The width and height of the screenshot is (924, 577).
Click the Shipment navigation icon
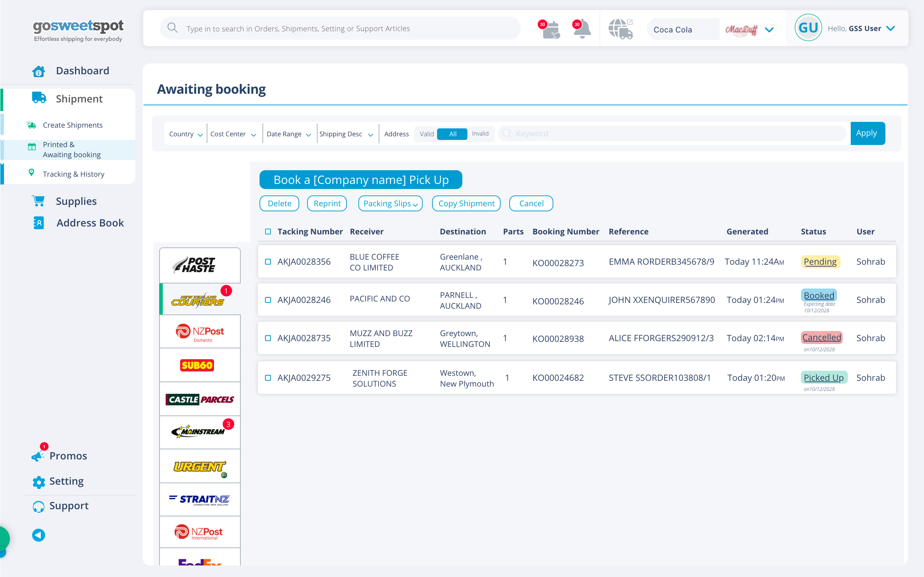pos(38,98)
